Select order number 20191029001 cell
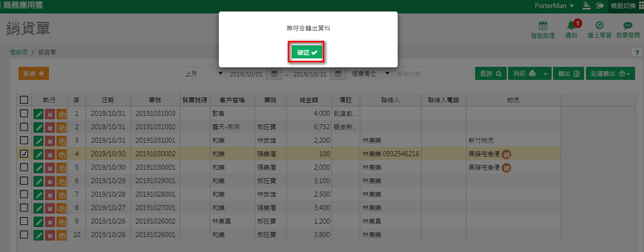Viewport: 644px width, 252px height. pos(155,181)
